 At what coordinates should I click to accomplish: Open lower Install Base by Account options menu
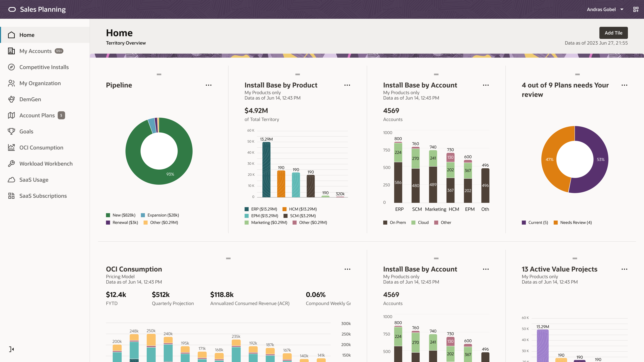(486, 269)
